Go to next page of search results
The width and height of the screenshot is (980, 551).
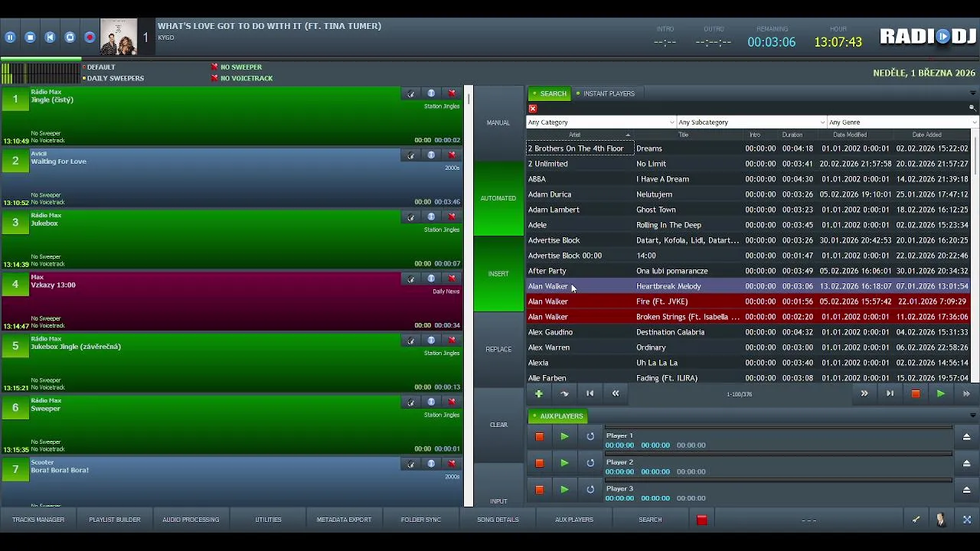coord(864,393)
